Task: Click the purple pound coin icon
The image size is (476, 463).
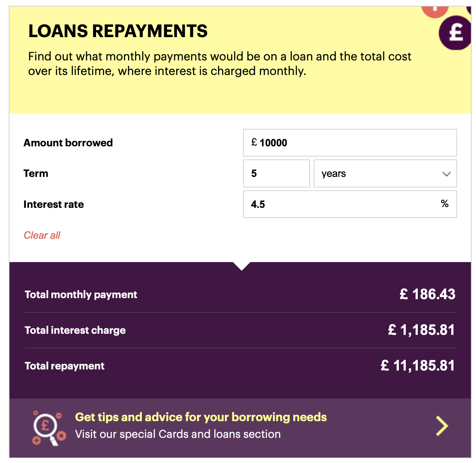Action: (455, 33)
